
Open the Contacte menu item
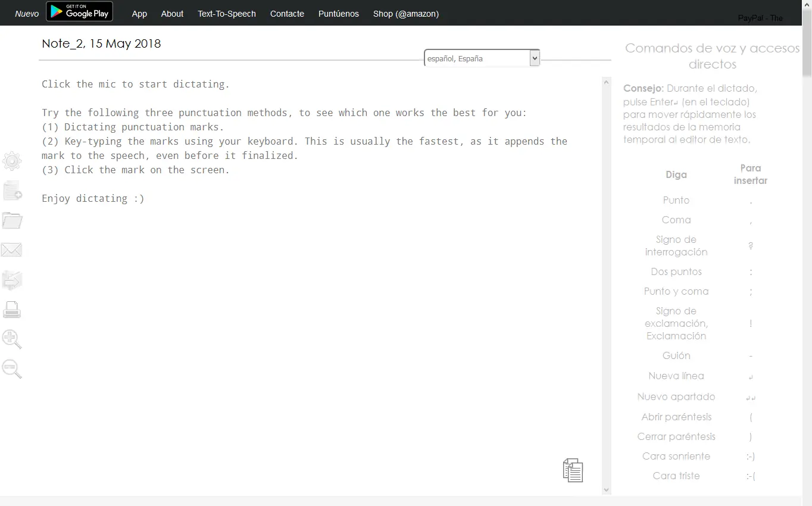(287, 14)
